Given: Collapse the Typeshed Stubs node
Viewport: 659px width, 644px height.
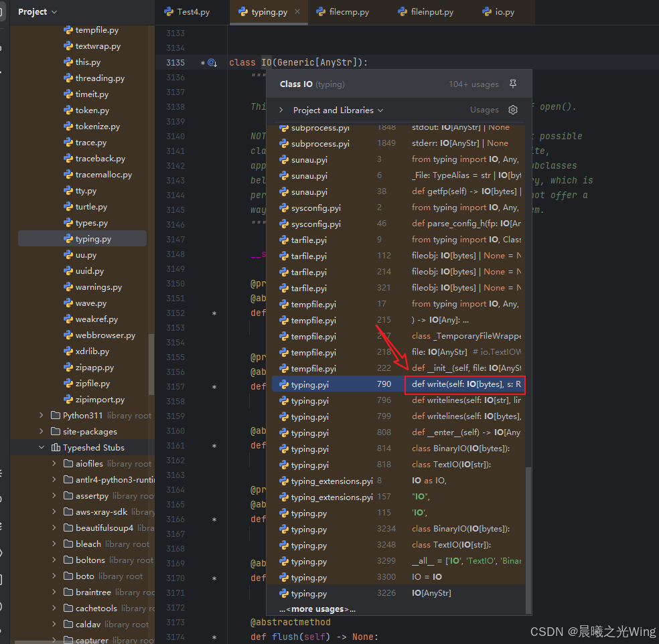Looking at the screenshot, I should click(42, 447).
